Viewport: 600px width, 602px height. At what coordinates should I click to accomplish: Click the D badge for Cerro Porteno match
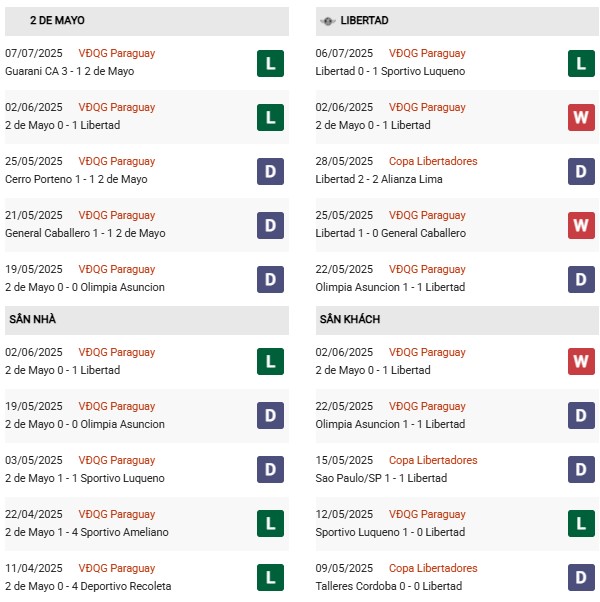pyautogui.click(x=270, y=171)
